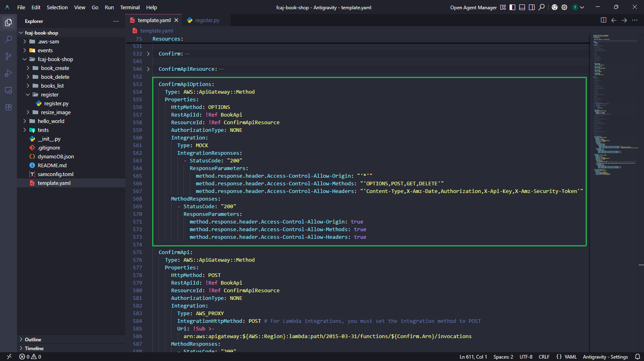Open the Source Control view
The width and height of the screenshot is (644, 361).
coord(8,56)
